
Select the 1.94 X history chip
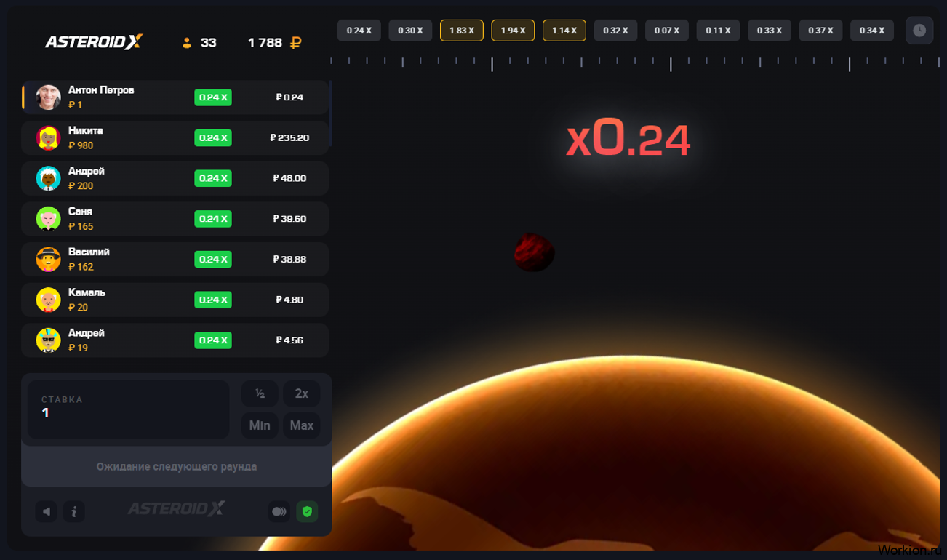pyautogui.click(x=513, y=31)
